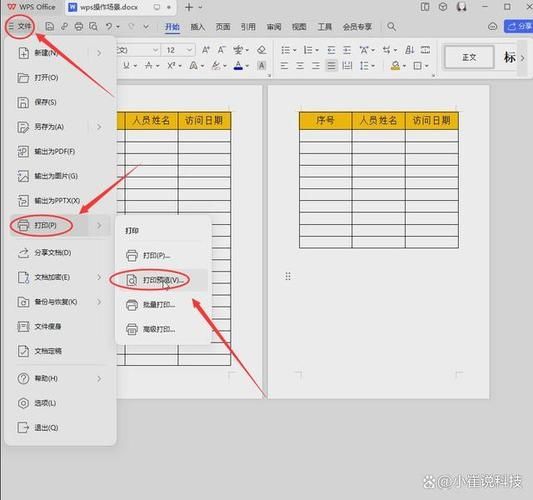Click the decrease indent icon

pyautogui.click(x=331, y=50)
